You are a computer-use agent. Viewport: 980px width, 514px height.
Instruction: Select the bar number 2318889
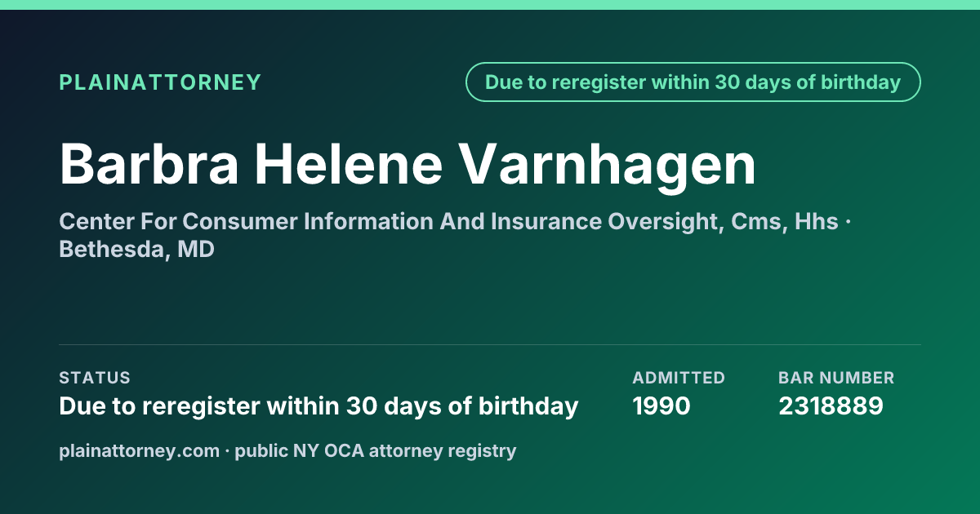(x=831, y=405)
